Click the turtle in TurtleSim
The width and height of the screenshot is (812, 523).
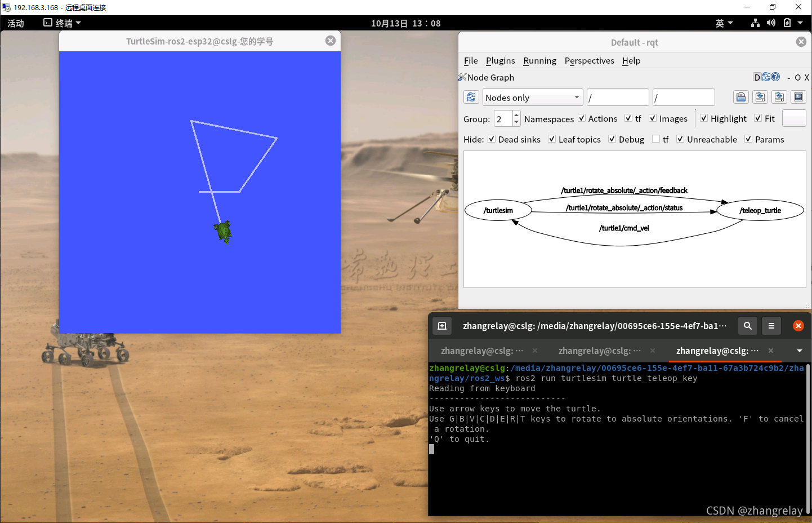point(224,232)
